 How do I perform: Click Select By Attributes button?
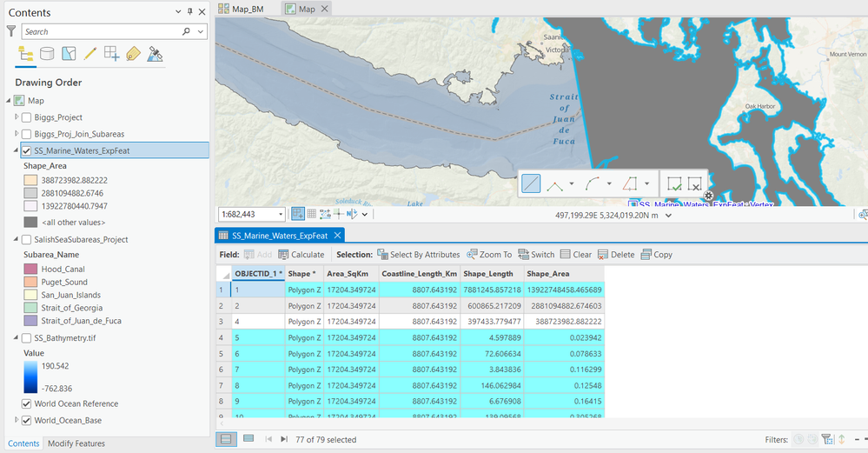(x=418, y=255)
